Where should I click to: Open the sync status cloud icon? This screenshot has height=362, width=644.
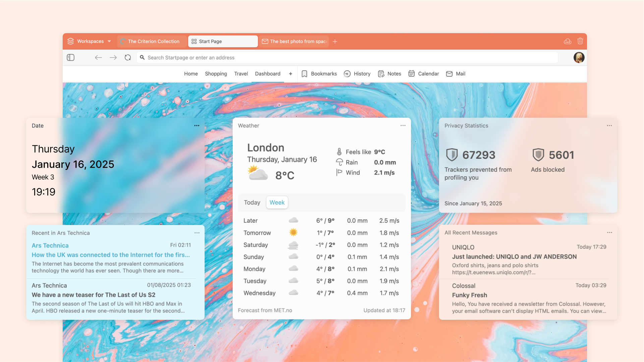pos(568,41)
